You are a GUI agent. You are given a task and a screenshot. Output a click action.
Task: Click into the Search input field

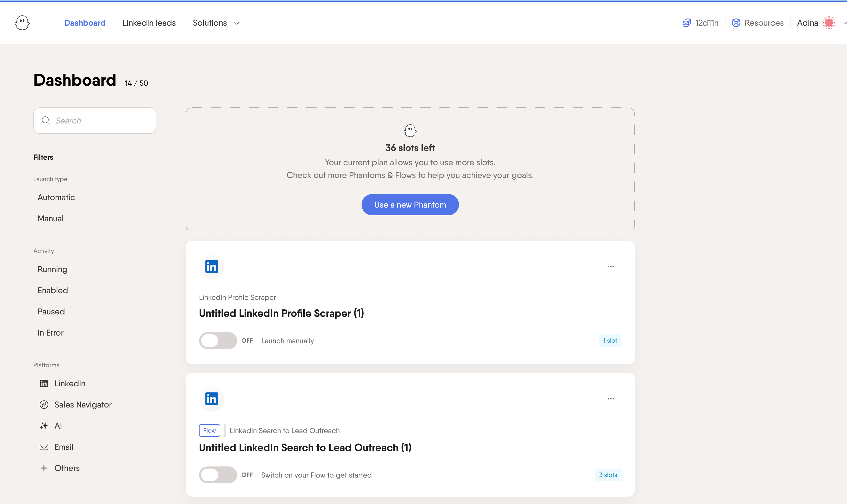[94, 121]
